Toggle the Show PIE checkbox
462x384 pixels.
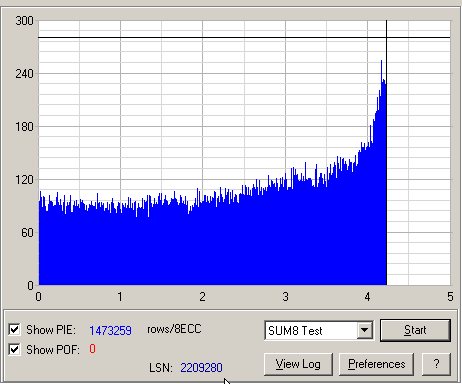(14, 330)
